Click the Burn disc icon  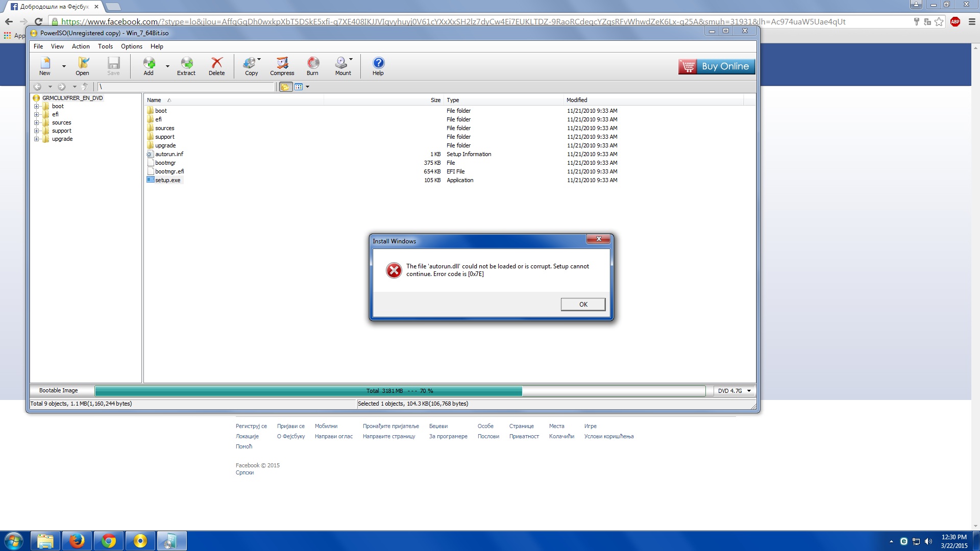coord(312,66)
